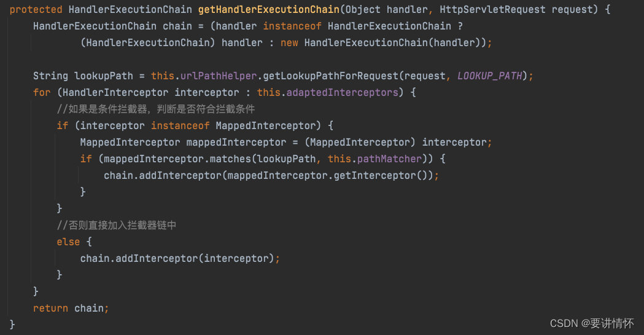Click adaptedInterceptors field reference
644x335 pixels.
coord(342,92)
